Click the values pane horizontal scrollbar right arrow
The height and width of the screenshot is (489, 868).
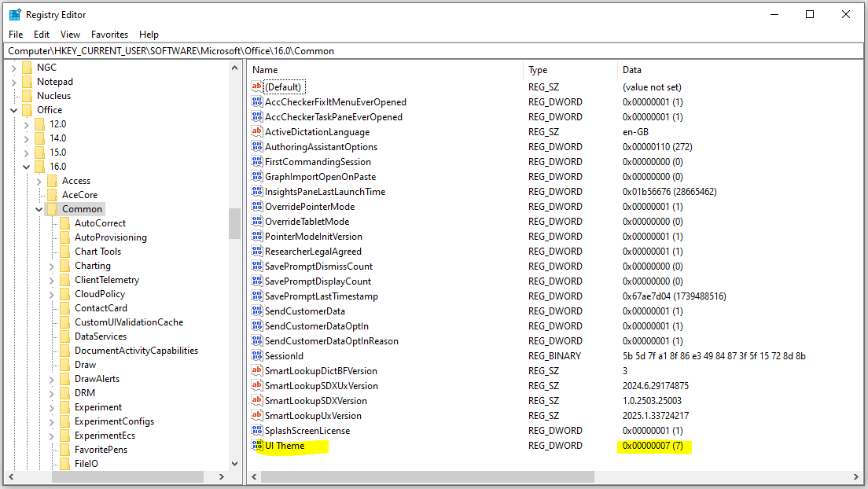[856, 477]
